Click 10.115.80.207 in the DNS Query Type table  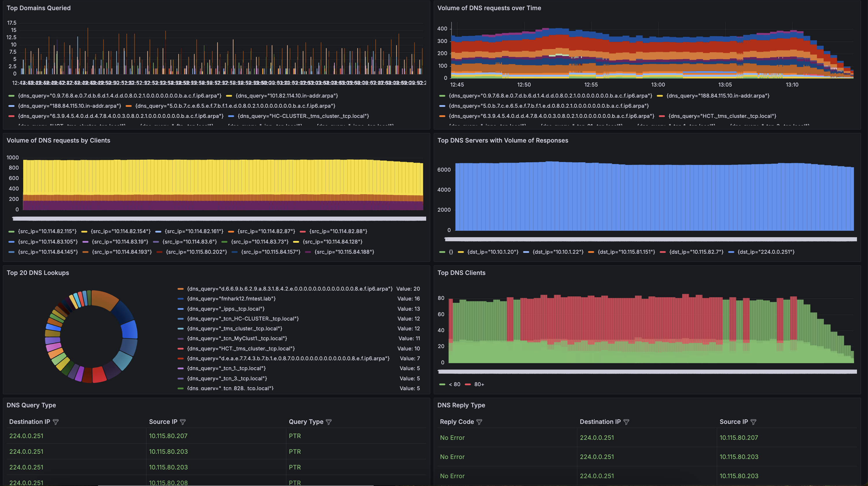[168, 436]
